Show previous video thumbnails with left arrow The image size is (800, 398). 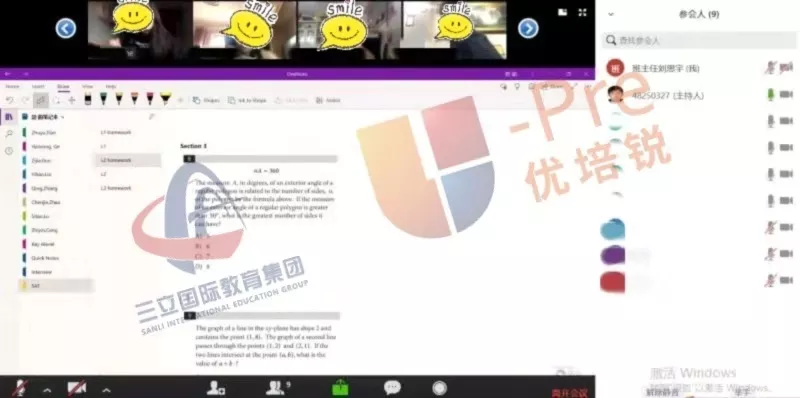pos(66,28)
